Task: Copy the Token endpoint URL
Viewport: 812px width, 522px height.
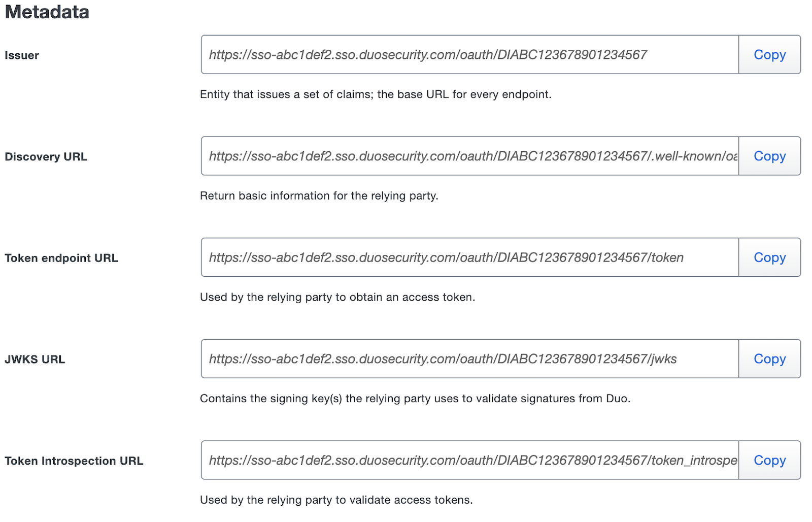Action: 769,257
